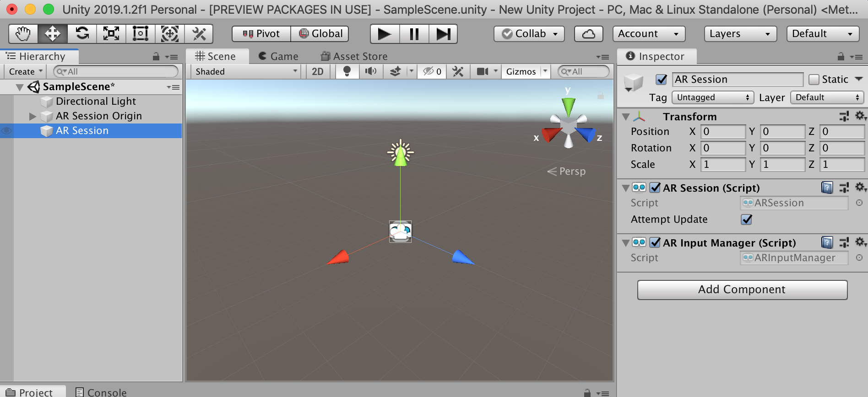This screenshot has height=397, width=868.
Task: Select the combined Transform tool
Action: tap(170, 34)
